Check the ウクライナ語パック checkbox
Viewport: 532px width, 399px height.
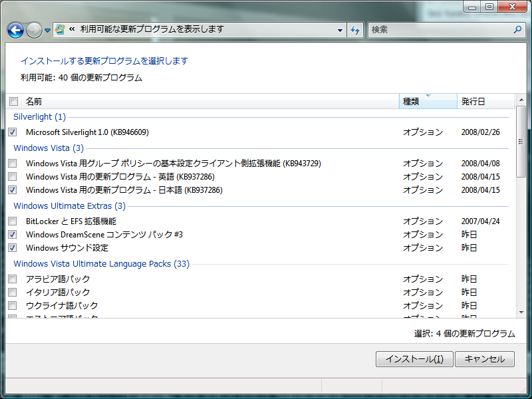(x=13, y=305)
